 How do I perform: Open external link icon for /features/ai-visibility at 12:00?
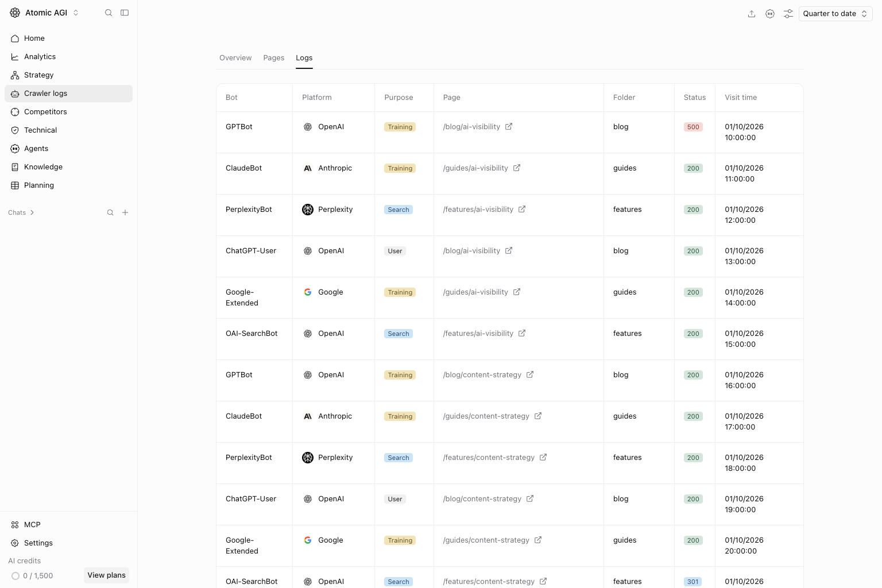pyautogui.click(x=522, y=209)
